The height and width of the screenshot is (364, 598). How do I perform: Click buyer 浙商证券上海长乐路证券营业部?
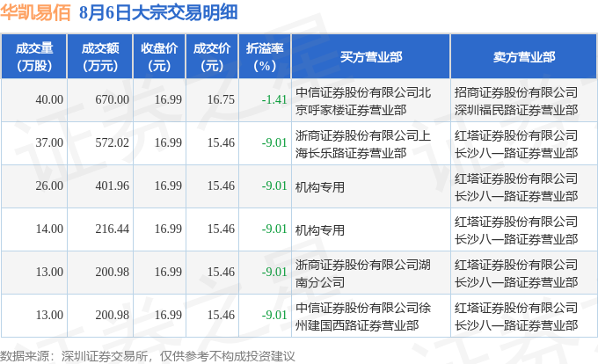[x=363, y=144]
